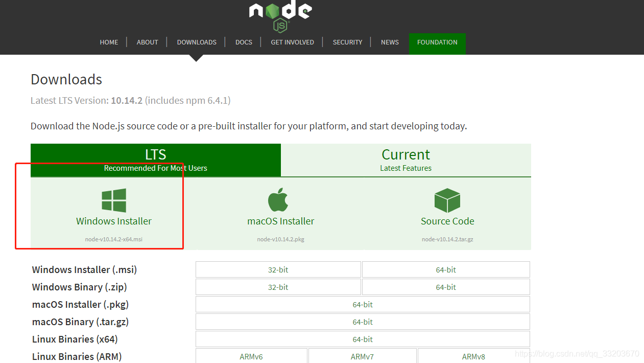Click the macOS Installer link
The height and width of the screenshot is (363, 644).
click(x=280, y=221)
